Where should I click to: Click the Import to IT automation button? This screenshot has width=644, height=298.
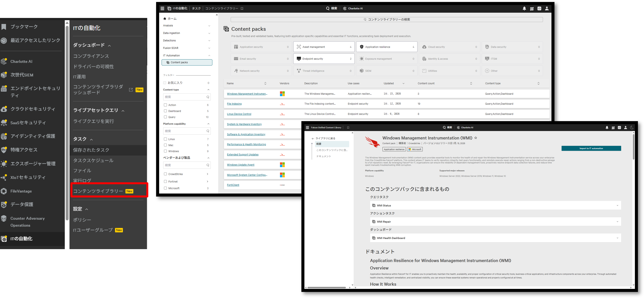(x=591, y=149)
